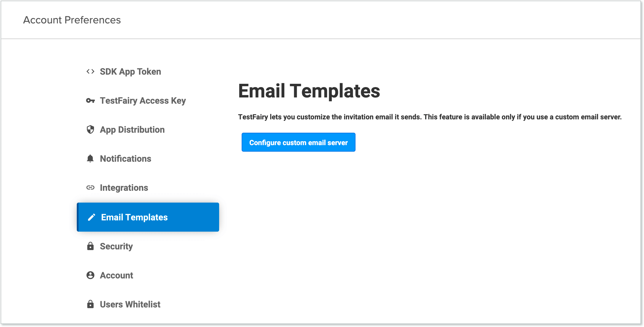Screen dimensions: 644x327
Task: Open the SDK App Token section
Action: 130,71
